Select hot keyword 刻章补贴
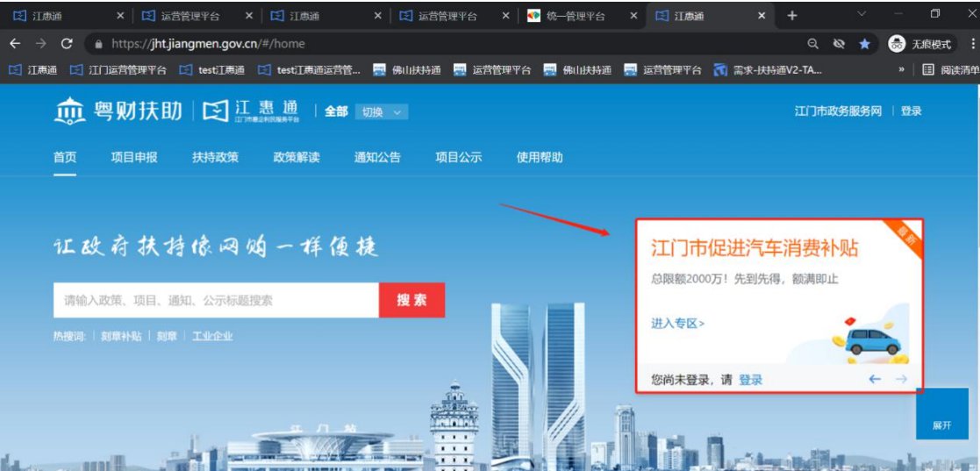The height and width of the screenshot is (471, 980). [121, 336]
